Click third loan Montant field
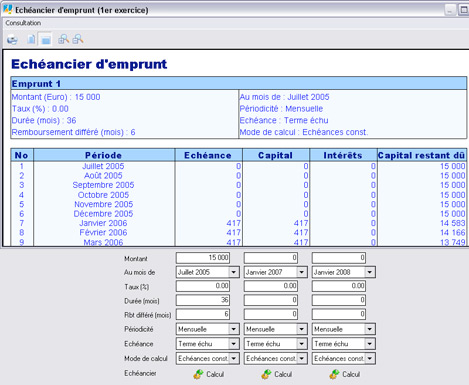This screenshot has height=385, width=469. [339, 258]
